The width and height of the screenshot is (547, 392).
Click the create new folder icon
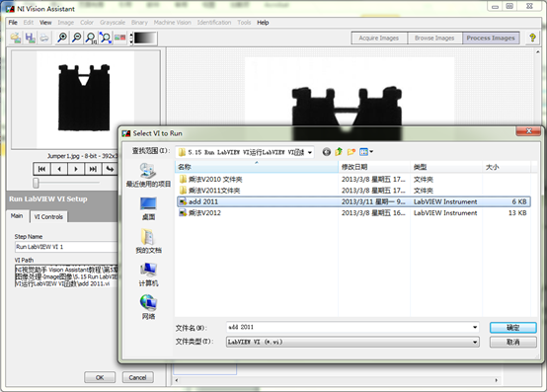click(352, 152)
